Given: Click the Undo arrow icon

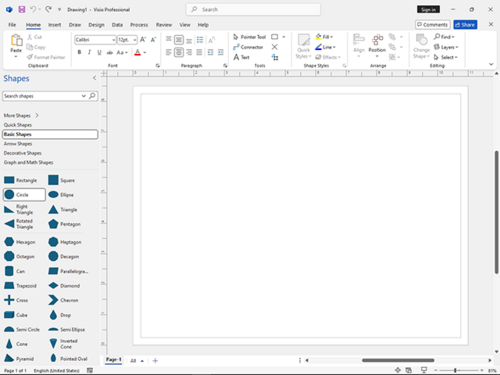Looking at the screenshot, I should [x=33, y=9].
